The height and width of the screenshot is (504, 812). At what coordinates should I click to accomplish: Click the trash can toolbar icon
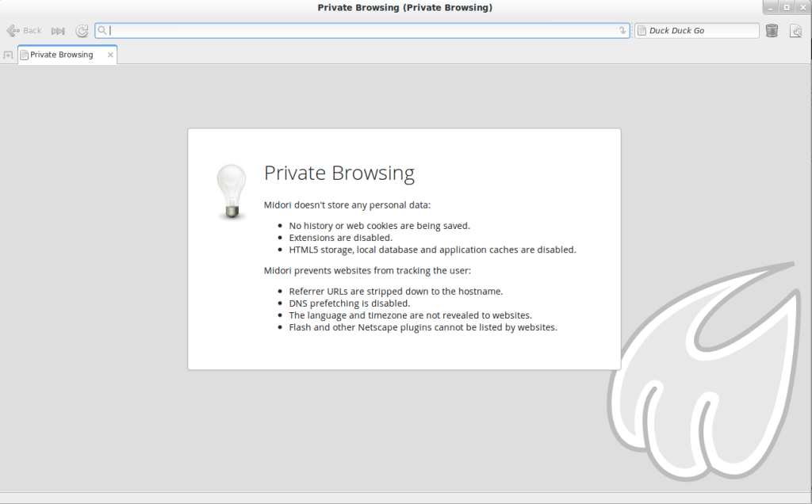point(772,31)
